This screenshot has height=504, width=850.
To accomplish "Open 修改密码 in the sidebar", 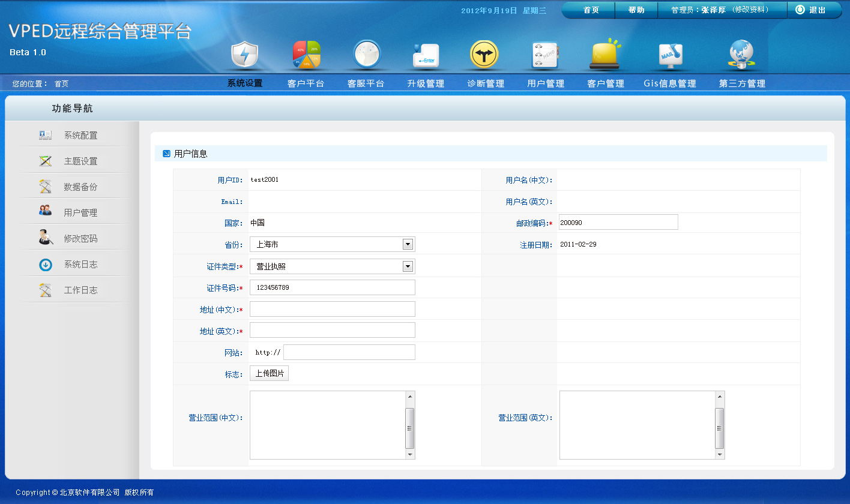I will tap(80, 239).
